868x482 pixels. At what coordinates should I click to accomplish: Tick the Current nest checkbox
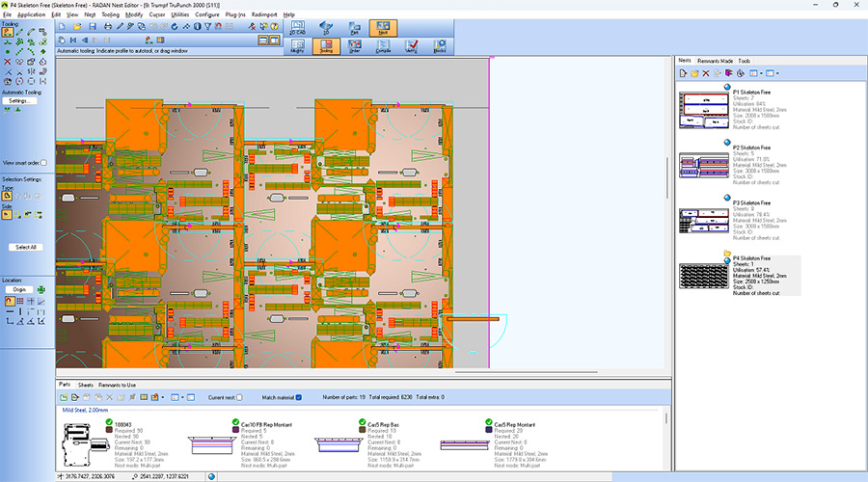coord(238,397)
